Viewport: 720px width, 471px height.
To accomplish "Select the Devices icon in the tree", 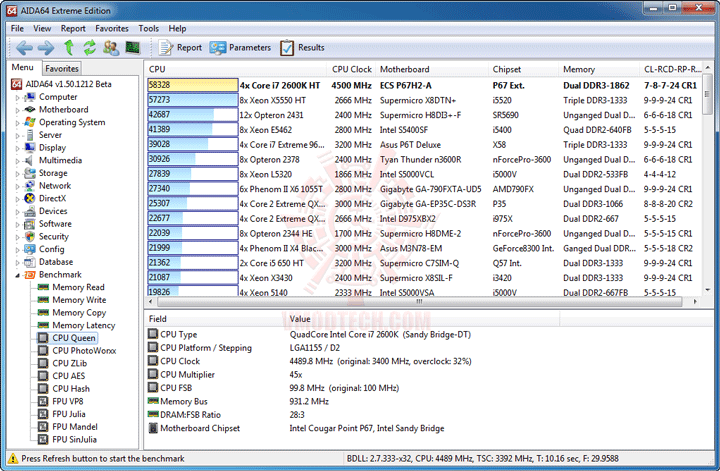I will pos(30,211).
